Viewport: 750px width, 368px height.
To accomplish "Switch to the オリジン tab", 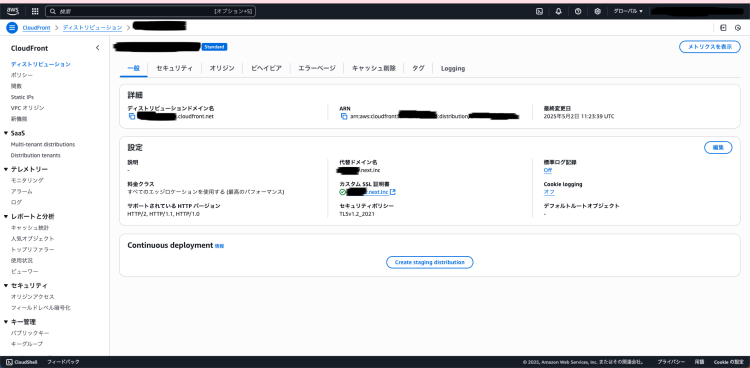I will [222, 68].
